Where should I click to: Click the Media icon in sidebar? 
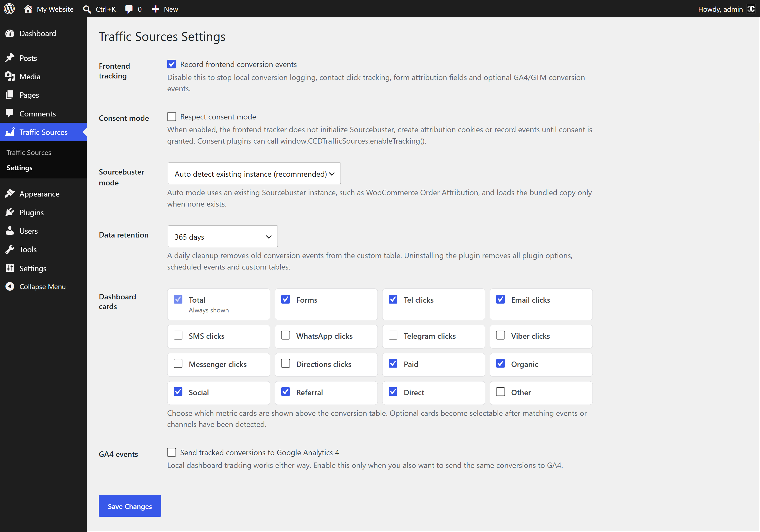coord(10,77)
